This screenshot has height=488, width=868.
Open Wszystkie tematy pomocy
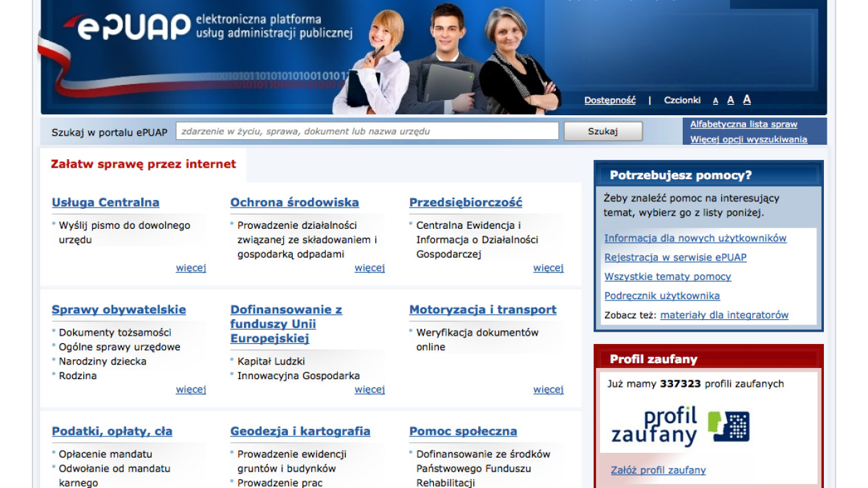(x=668, y=276)
